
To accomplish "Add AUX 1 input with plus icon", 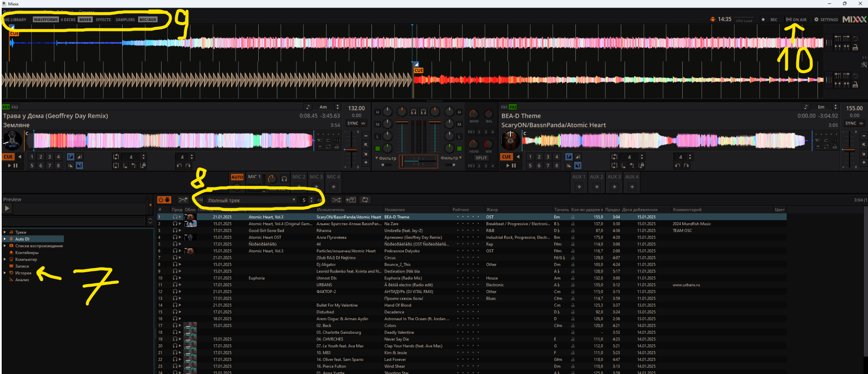I will 579,187.
